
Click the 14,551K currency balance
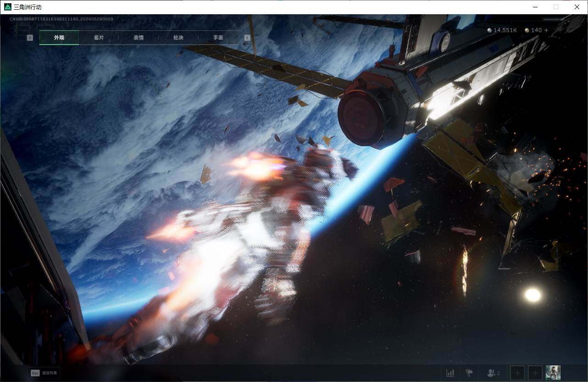point(505,30)
